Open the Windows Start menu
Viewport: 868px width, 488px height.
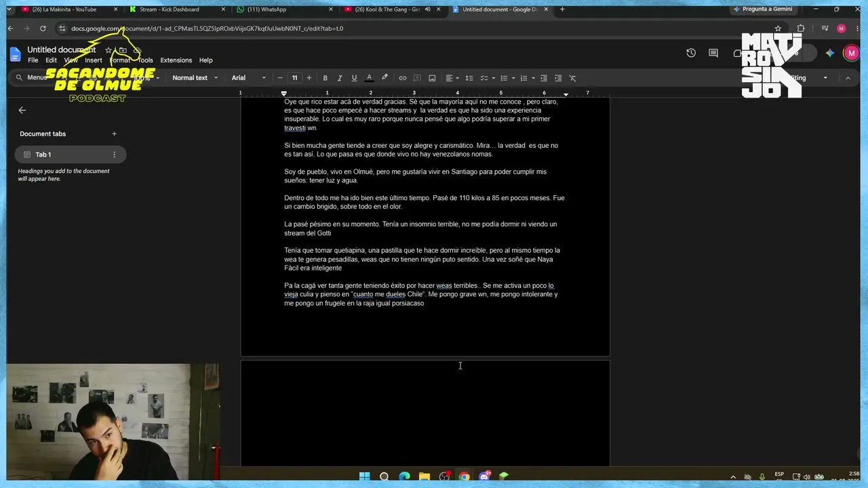pos(364,476)
